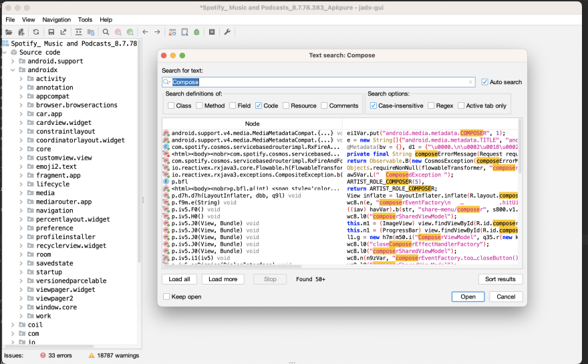The height and width of the screenshot is (364, 588).
Task: Toggle the Flatten packages icon
Action: 91,32
